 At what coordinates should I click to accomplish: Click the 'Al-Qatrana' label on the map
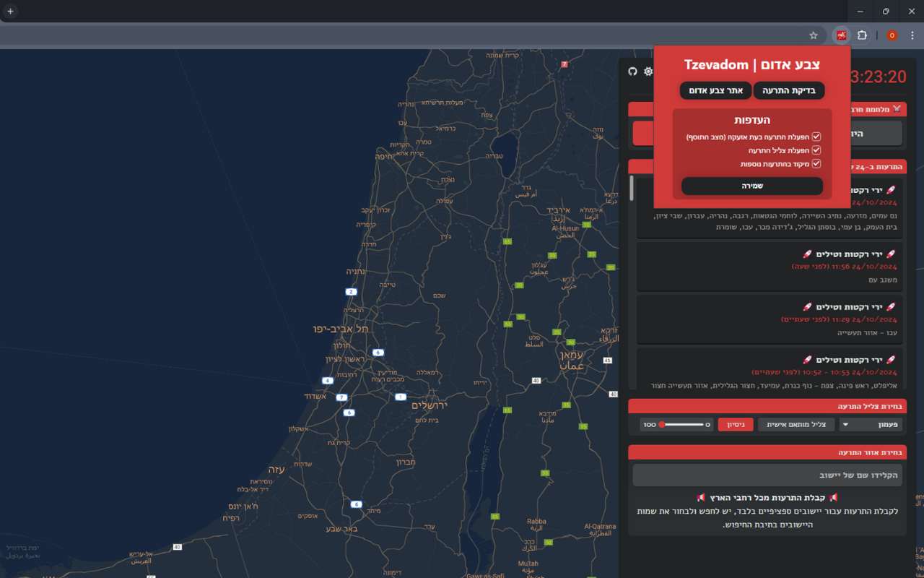coord(598,526)
